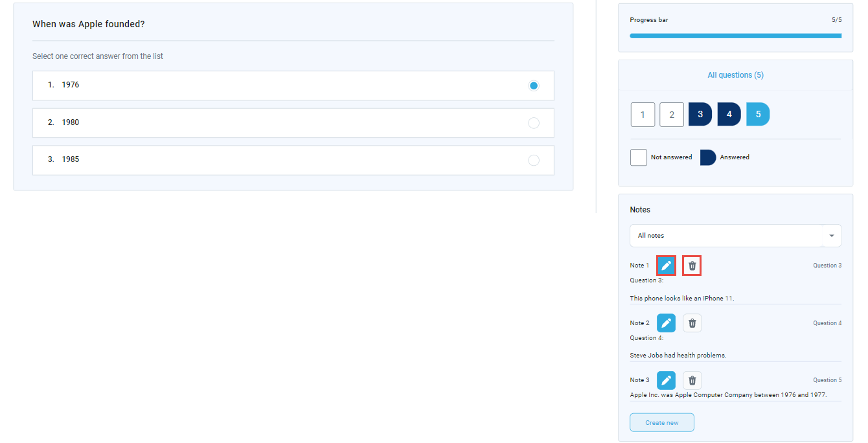Edit Note 1 with pencil icon
The width and height of the screenshot is (868, 443).
666,266
